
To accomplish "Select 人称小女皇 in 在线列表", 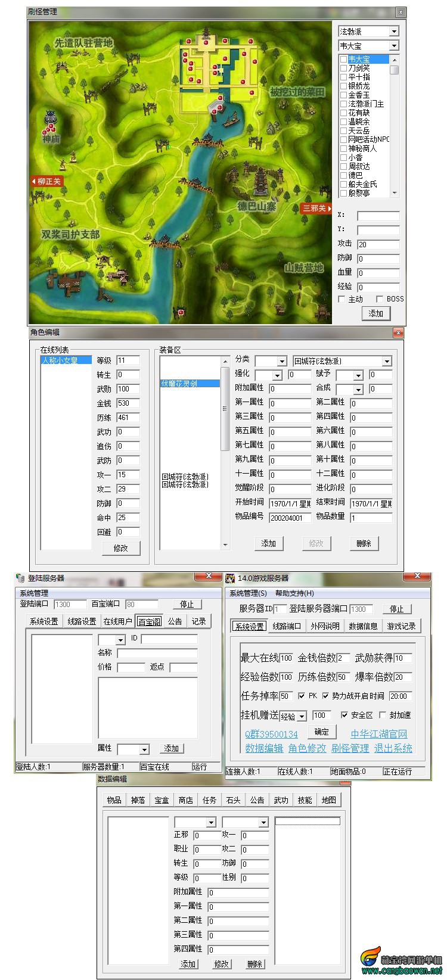I will 66,360.
